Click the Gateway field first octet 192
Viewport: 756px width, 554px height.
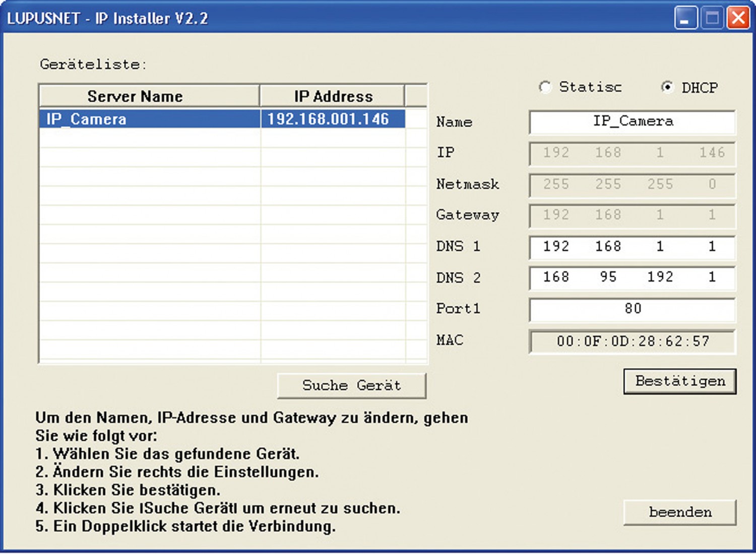point(556,215)
